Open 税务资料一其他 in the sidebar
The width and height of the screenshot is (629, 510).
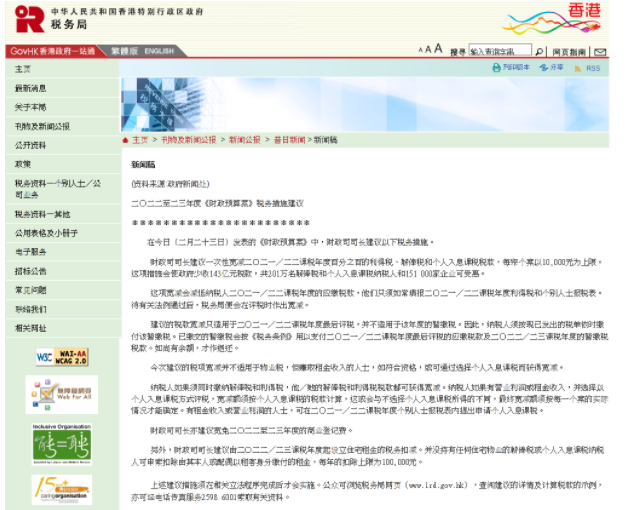tap(63, 214)
